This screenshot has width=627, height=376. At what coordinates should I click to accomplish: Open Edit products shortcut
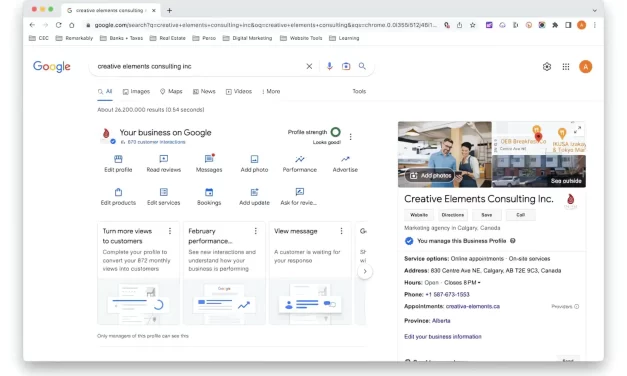(118, 197)
